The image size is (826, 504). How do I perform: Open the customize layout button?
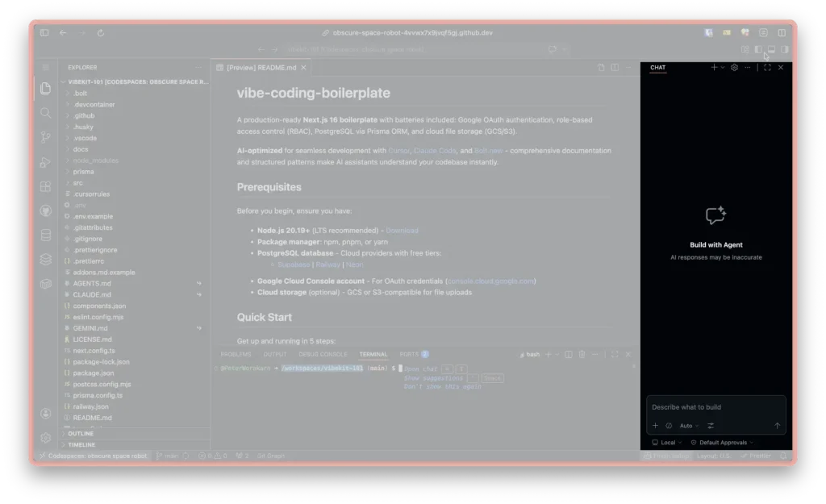tap(745, 49)
